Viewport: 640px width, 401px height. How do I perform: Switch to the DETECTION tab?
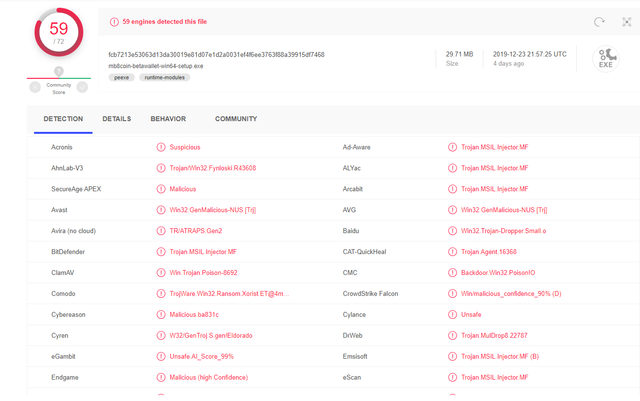point(63,119)
